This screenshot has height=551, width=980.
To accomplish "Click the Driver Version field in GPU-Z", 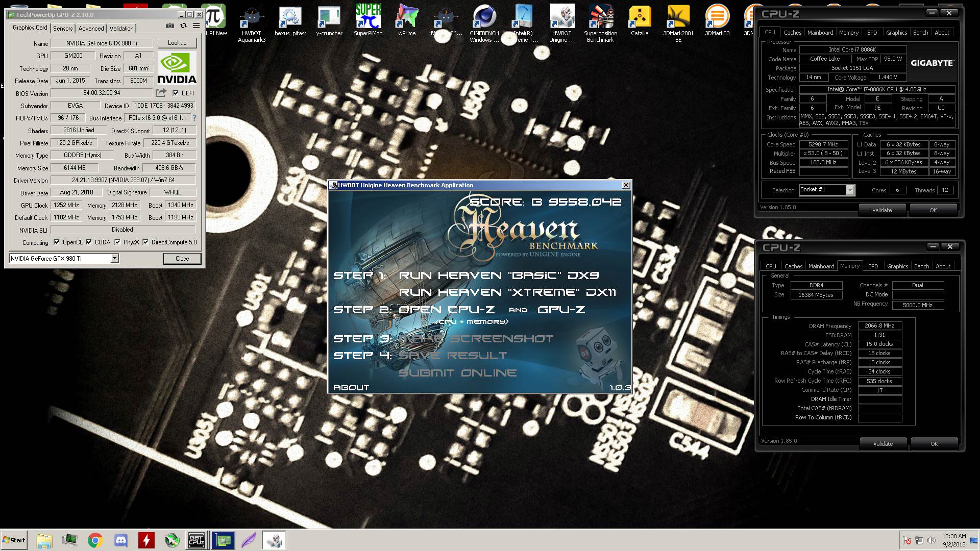I will (123, 180).
